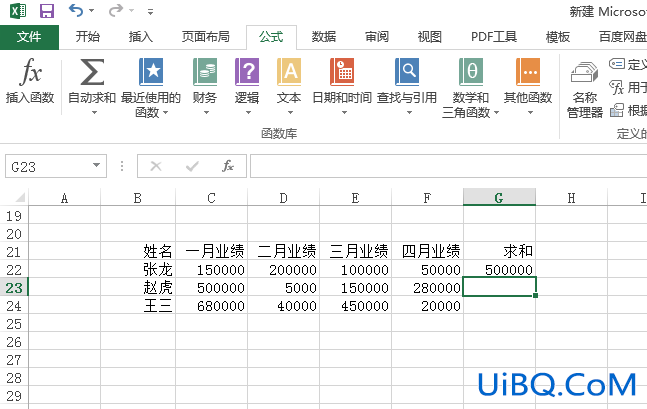Click the 求和 header cell
Viewport: 647px width, 409px height.
coord(499,251)
